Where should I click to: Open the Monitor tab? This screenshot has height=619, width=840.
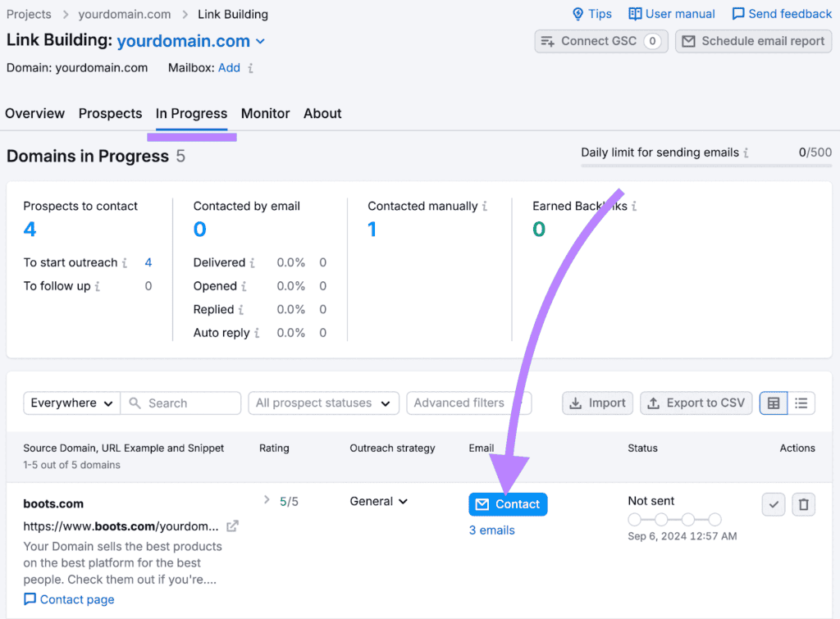tap(265, 113)
